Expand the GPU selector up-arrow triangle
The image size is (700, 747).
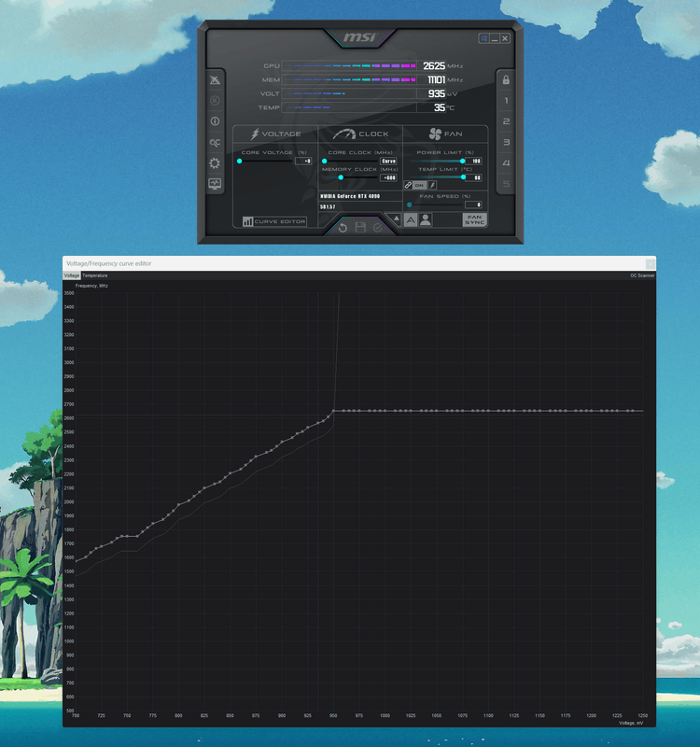(x=396, y=218)
